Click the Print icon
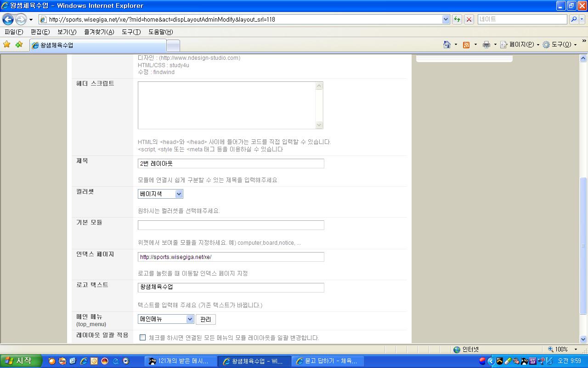The width and height of the screenshot is (588, 368). coord(486,45)
